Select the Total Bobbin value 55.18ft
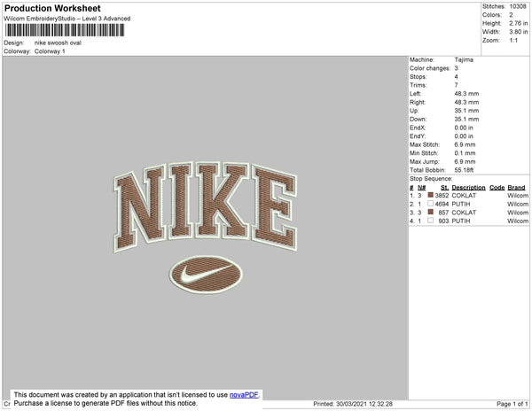Viewport: 532px width, 411px height. pos(464,170)
